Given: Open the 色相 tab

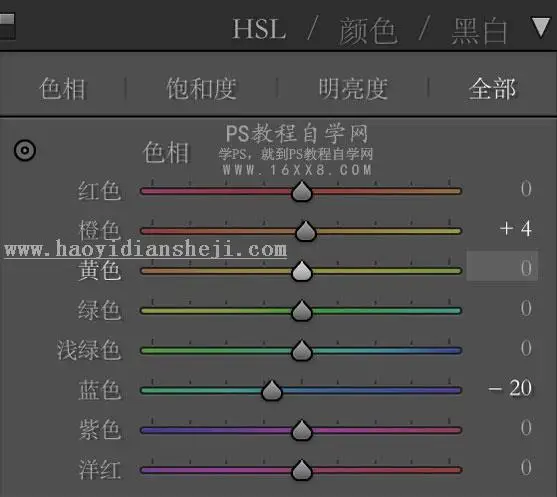Looking at the screenshot, I should [63, 89].
